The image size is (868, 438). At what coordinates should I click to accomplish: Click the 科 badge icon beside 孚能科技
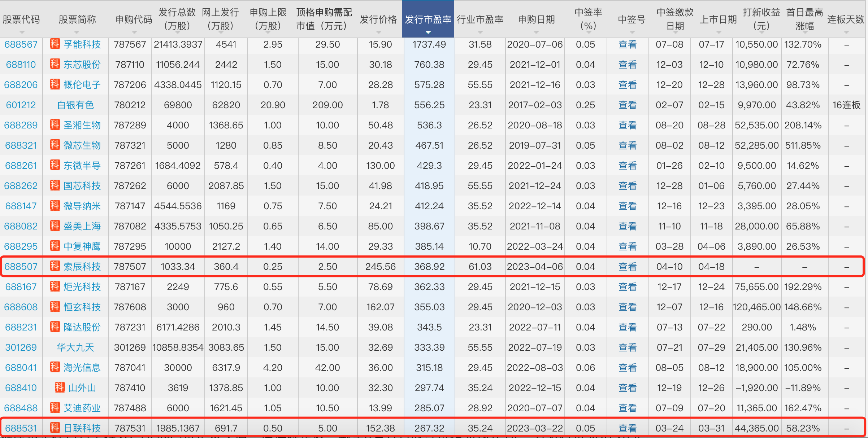[55, 44]
